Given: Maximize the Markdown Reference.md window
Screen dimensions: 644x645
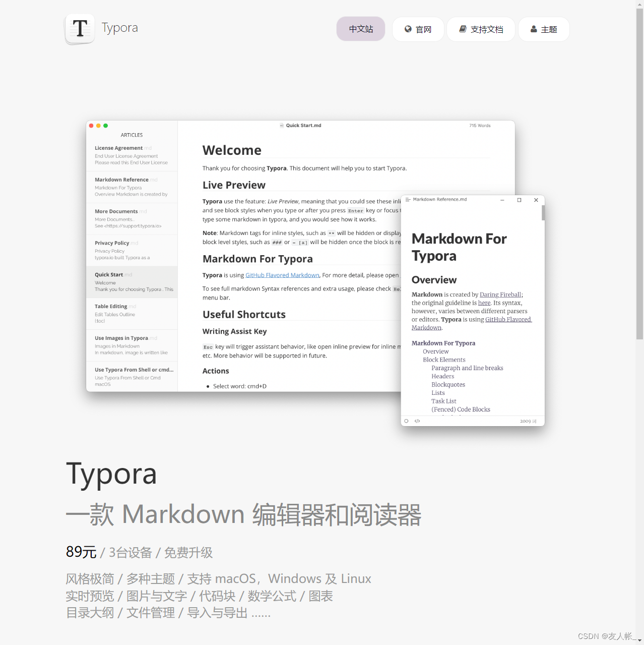Looking at the screenshot, I should 519,200.
